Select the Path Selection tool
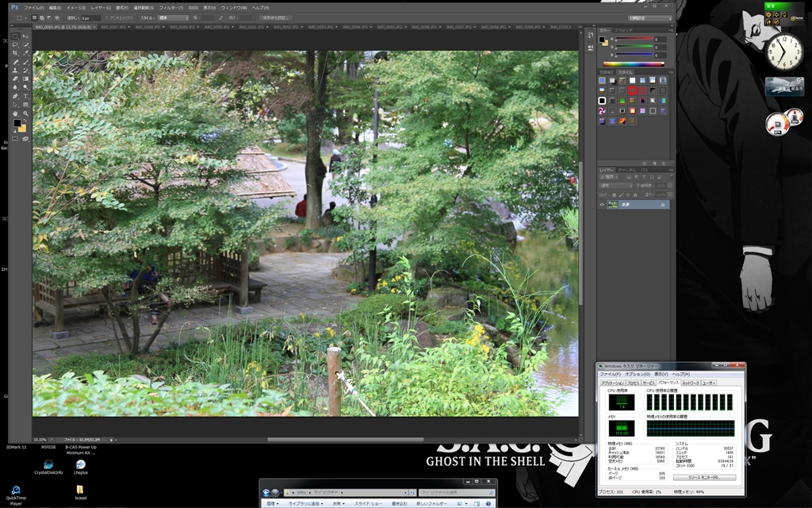This screenshot has height=508, width=812. click(x=16, y=105)
